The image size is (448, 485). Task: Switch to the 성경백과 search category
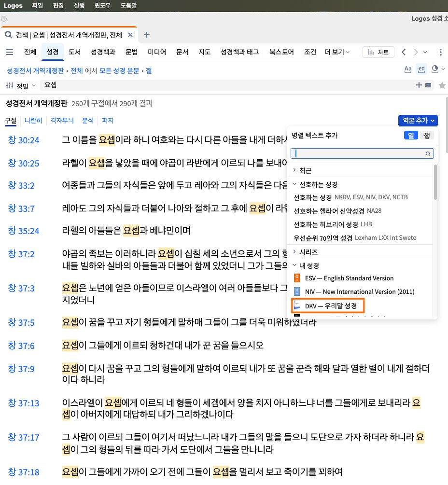pos(103,52)
